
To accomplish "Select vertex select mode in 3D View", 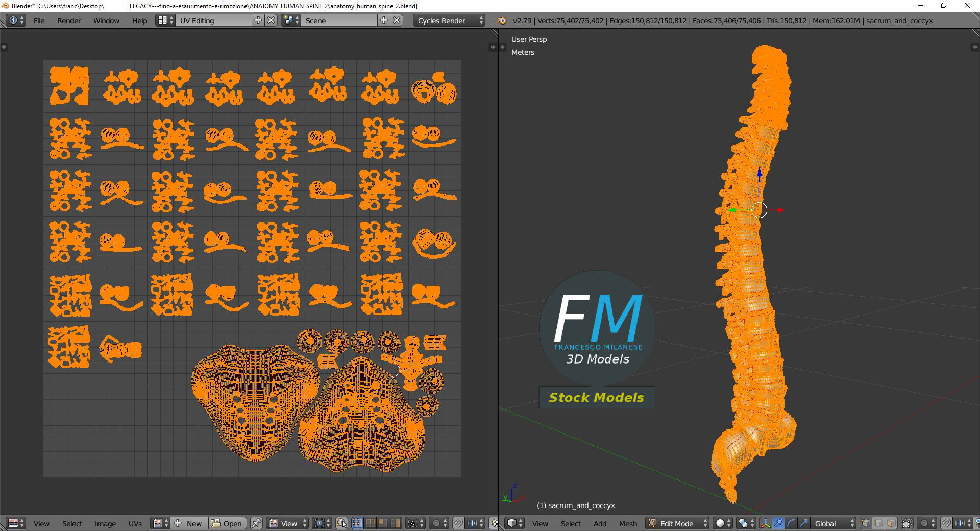I will coord(866,523).
